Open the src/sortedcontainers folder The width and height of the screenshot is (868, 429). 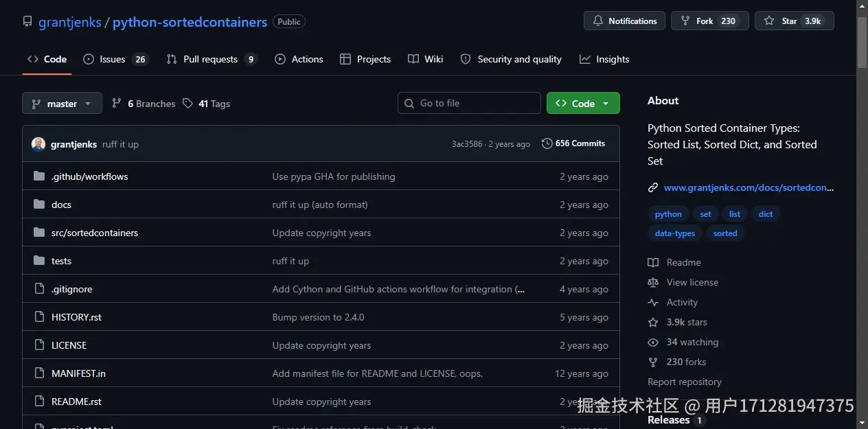(95, 233)
